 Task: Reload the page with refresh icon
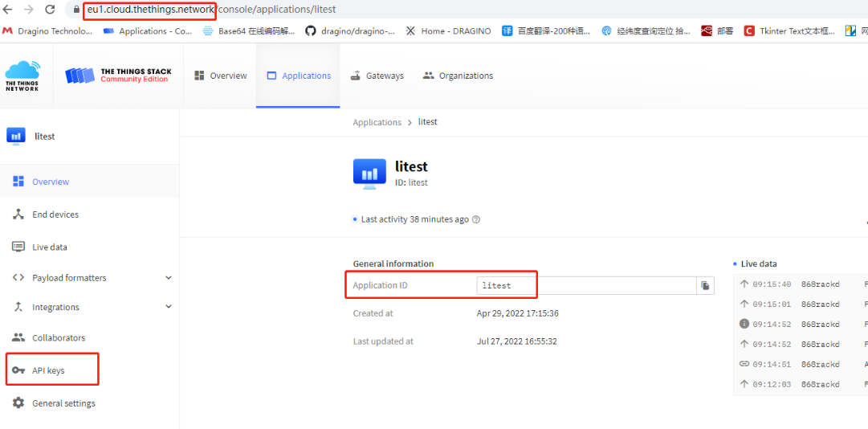50,10
